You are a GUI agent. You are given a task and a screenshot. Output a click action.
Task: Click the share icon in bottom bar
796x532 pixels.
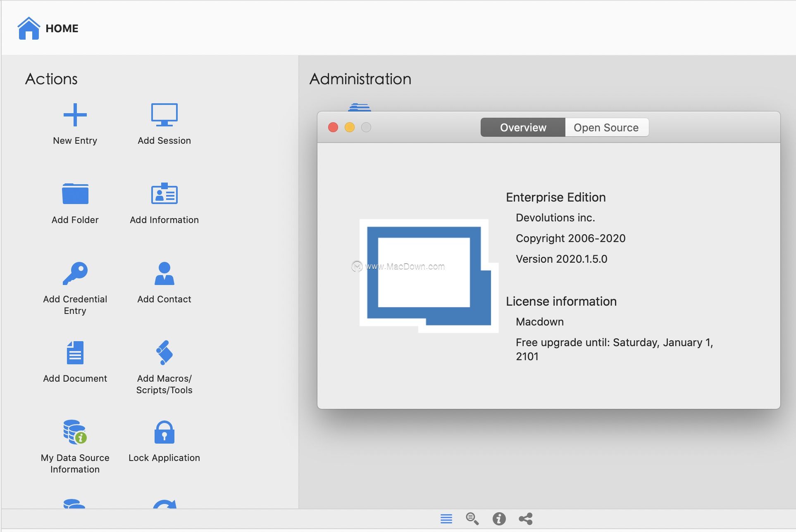[525, 519]
